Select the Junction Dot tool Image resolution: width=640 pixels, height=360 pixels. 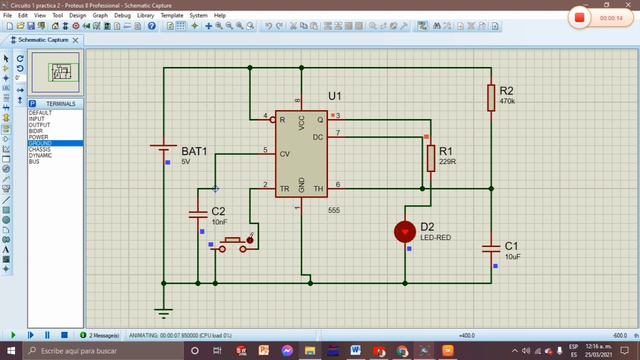pos(6,78)
